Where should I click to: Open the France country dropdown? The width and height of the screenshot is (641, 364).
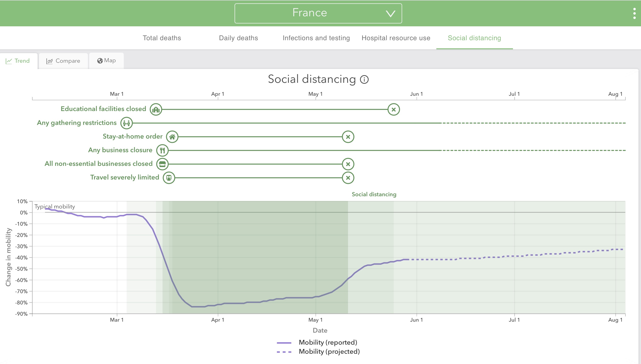(310, 13)
